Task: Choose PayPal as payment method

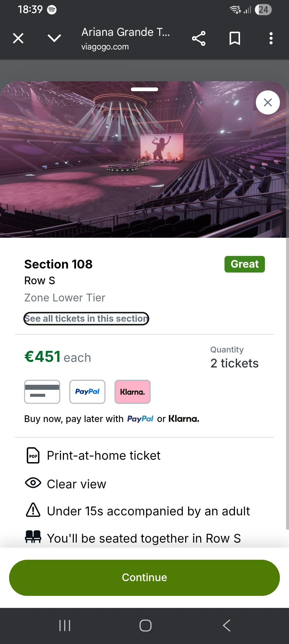Action: click(x=87, y=392)
